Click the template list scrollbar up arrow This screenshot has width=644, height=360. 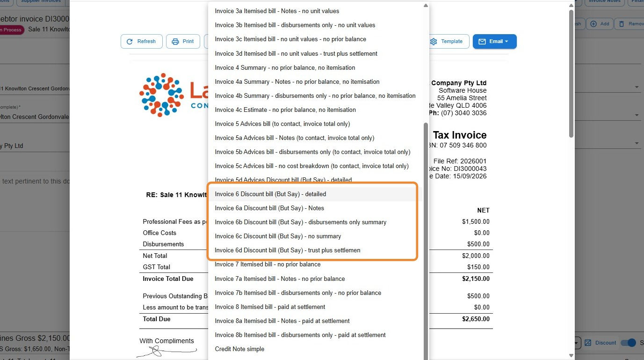(x=426, y=6)
